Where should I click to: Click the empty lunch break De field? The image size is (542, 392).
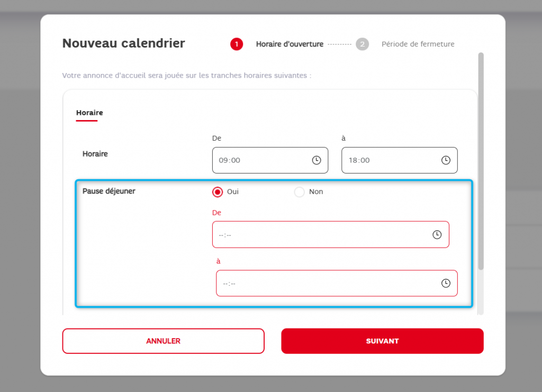318,235
